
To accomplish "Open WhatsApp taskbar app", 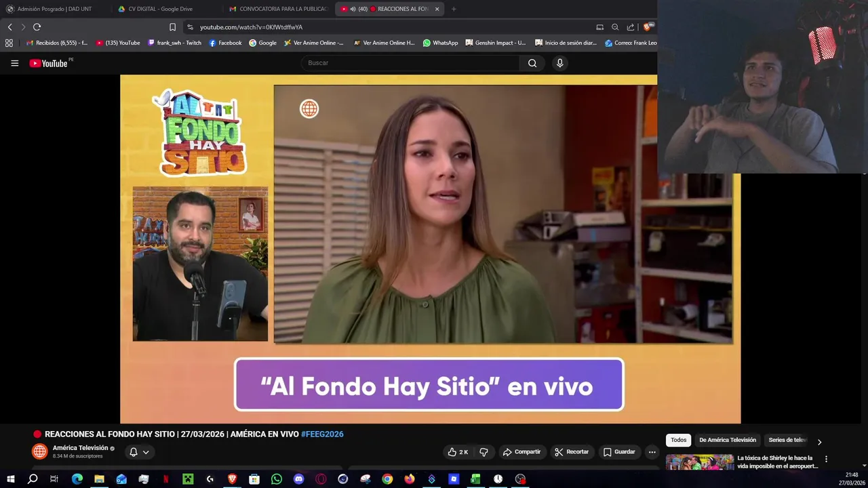I will 276,479.
